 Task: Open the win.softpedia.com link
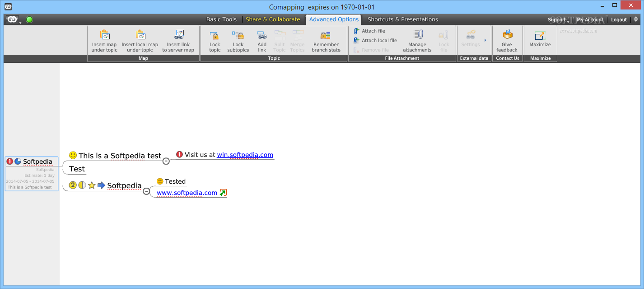[245, 155]
